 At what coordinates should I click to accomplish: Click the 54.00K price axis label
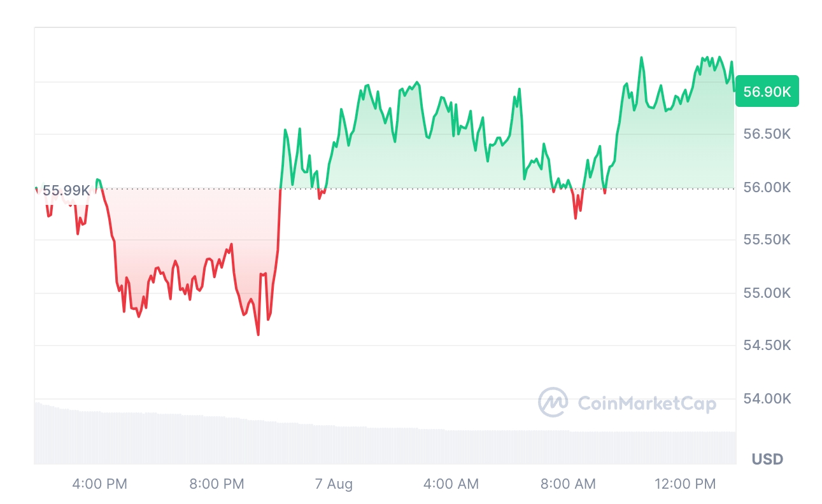[x=767, y=398]
